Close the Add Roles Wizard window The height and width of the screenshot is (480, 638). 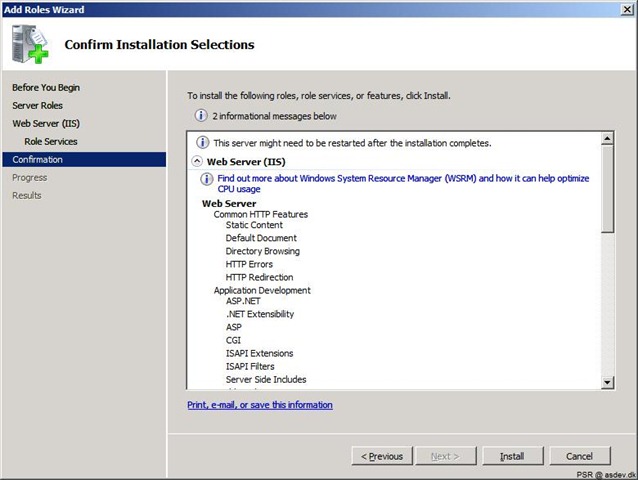[627, 9]
